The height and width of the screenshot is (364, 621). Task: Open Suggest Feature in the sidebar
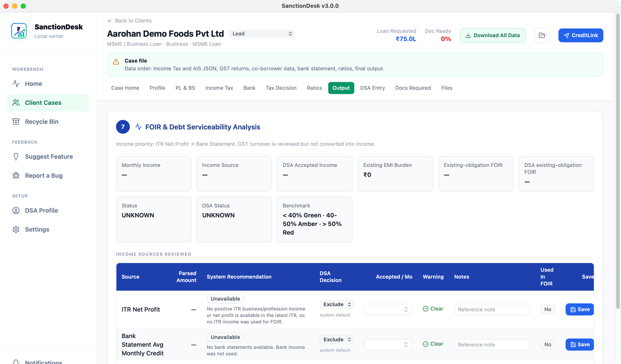click(48, 156)
